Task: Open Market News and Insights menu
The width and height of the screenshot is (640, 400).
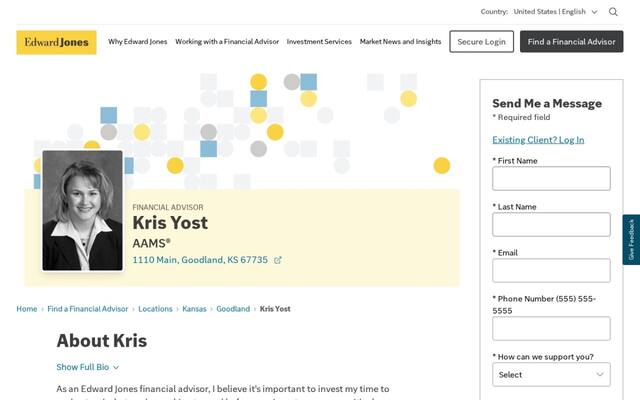Action: (400, 42)
